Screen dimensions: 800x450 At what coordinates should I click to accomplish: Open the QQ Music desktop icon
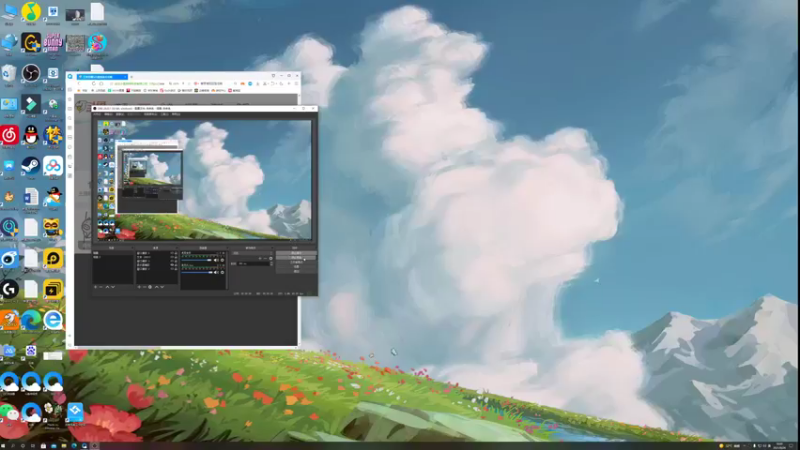[x=31, y=11]
